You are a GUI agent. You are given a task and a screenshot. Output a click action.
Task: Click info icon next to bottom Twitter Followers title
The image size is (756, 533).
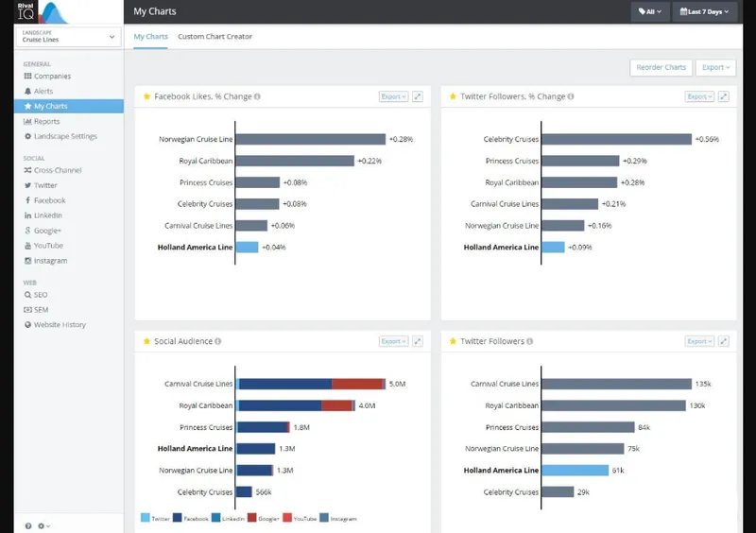pos(529,341)
